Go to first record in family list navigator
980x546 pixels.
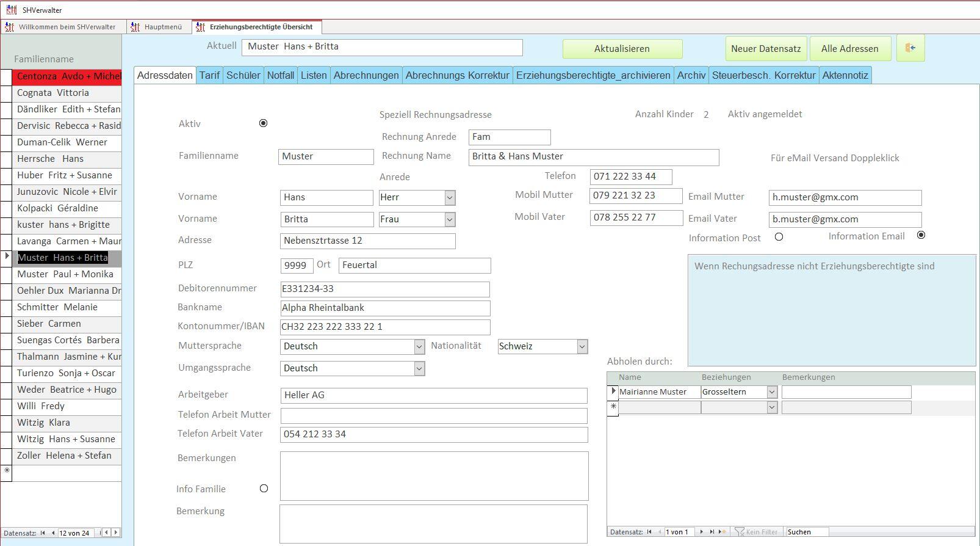pos(43,533)
